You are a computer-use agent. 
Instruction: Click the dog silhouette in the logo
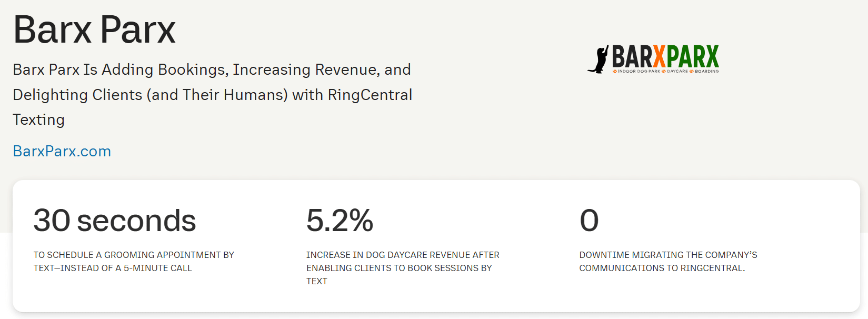tap(599, 59)
